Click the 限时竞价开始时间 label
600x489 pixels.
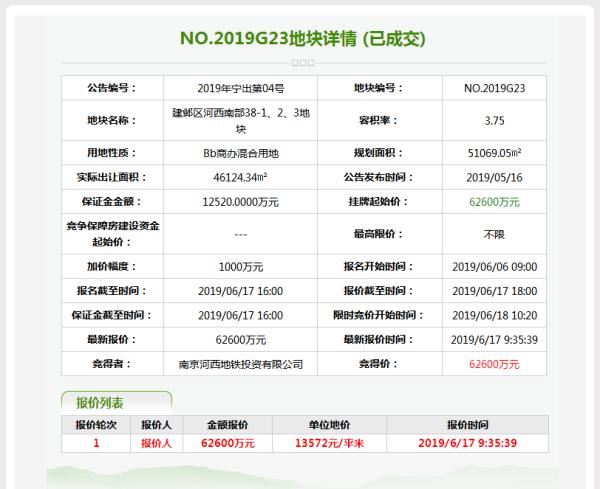[379, 315]
